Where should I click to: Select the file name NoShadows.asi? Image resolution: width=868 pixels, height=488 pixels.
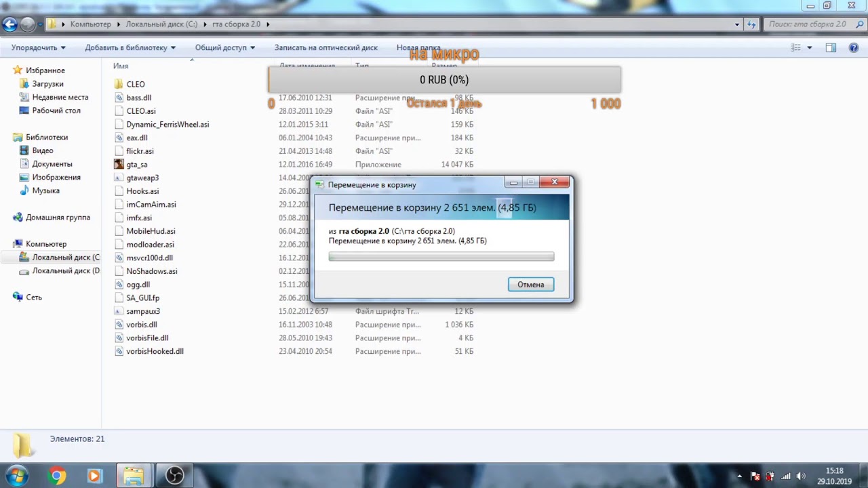tap(152, 271)
